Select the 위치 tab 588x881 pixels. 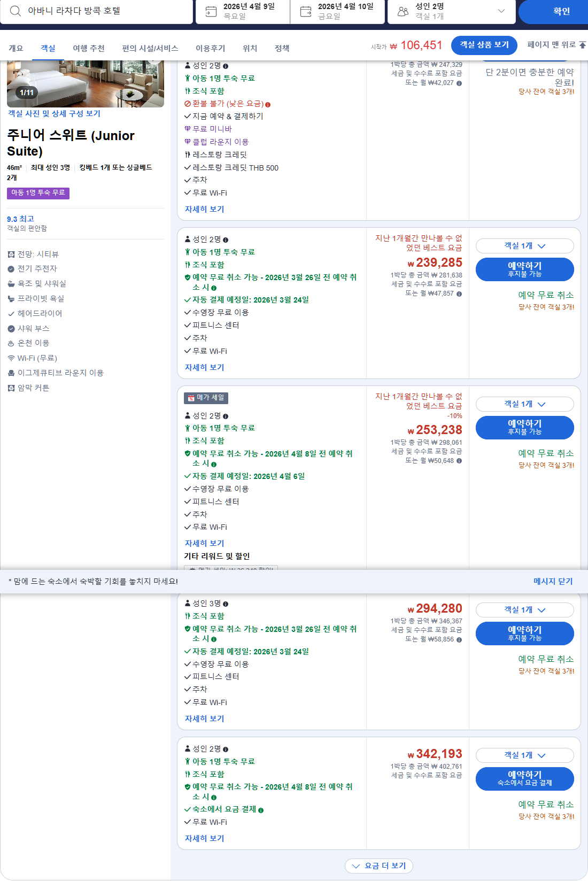249,48
